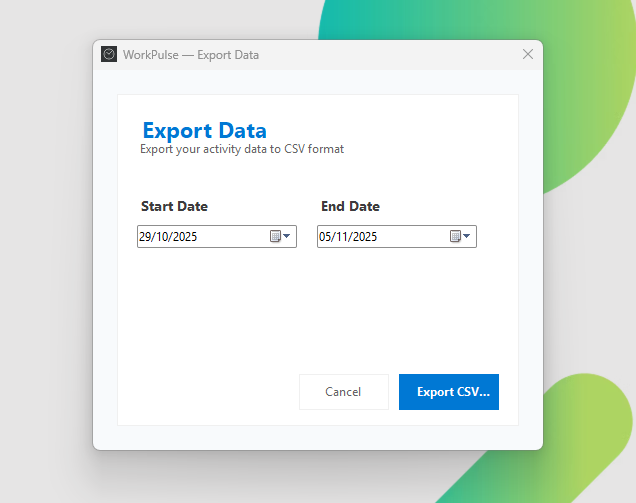Cancel the export dialog
This screenshot has width=636, height=503.
(344, 392)
